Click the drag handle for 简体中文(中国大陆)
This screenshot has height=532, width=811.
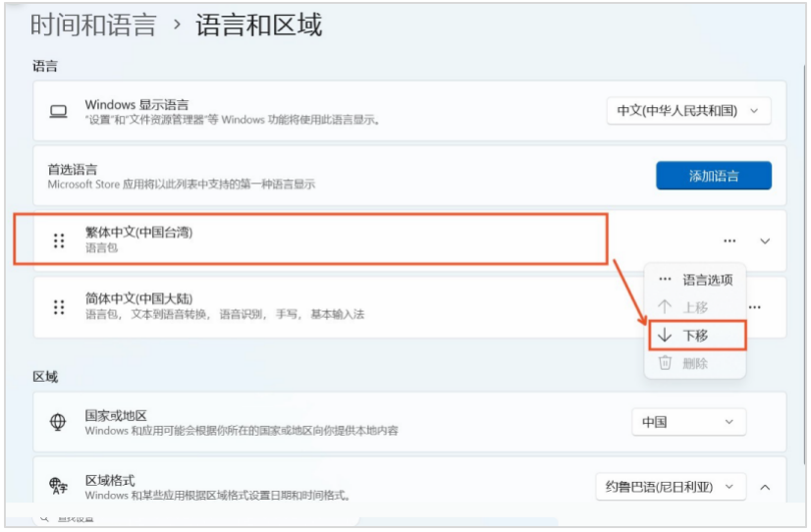(59, 306)
